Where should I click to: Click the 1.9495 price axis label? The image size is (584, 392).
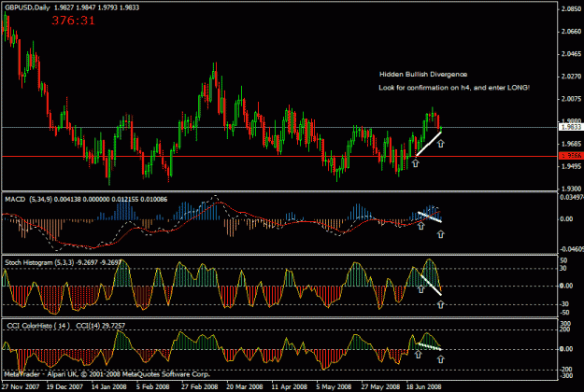pyautogui.click(x=571, y=166)
